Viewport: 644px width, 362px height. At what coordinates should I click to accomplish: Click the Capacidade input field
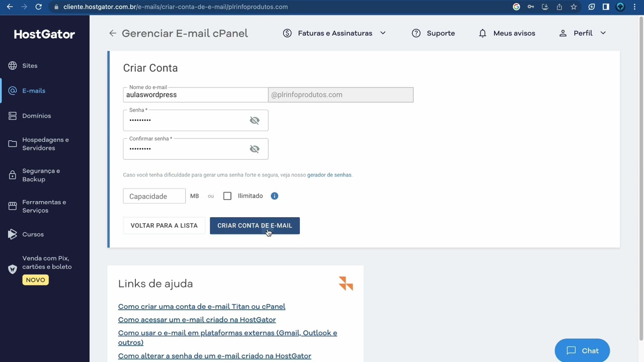[154, 196]
